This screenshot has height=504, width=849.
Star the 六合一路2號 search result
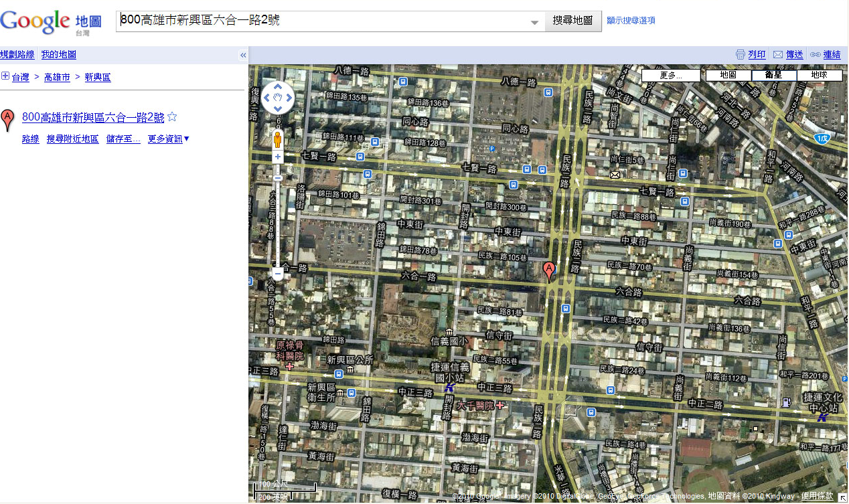pos(172,117)
